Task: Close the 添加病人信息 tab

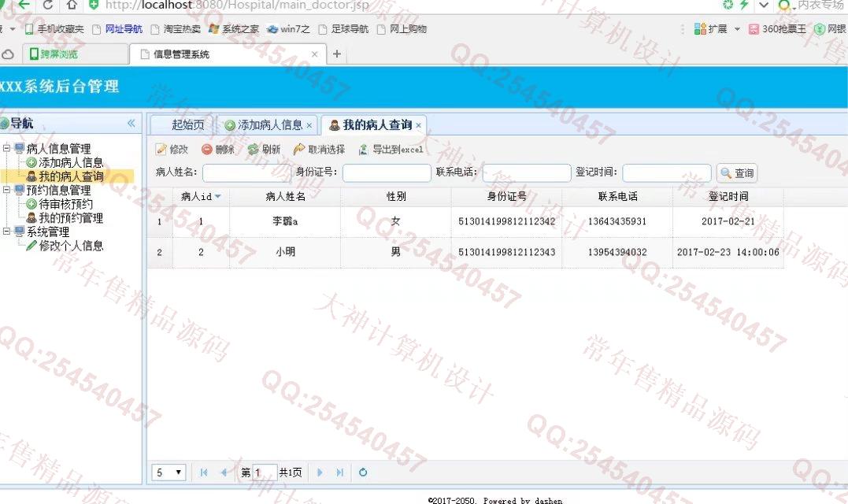Action: (x=309, y=125)
